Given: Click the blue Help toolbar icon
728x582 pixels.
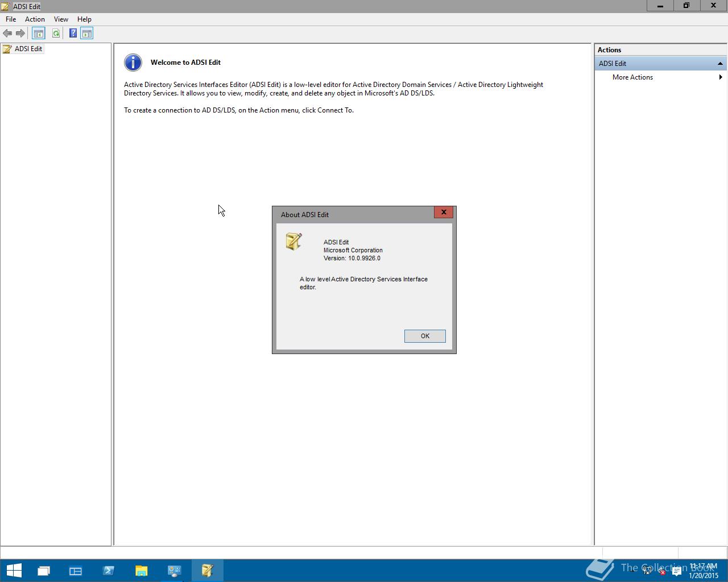Looking at the screenshot, I should click(73, 34).
